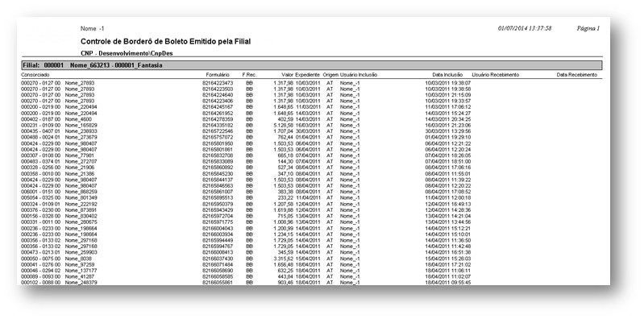Click consorciado name Nome_272707
Screen dimensions: 644x319
81,161
